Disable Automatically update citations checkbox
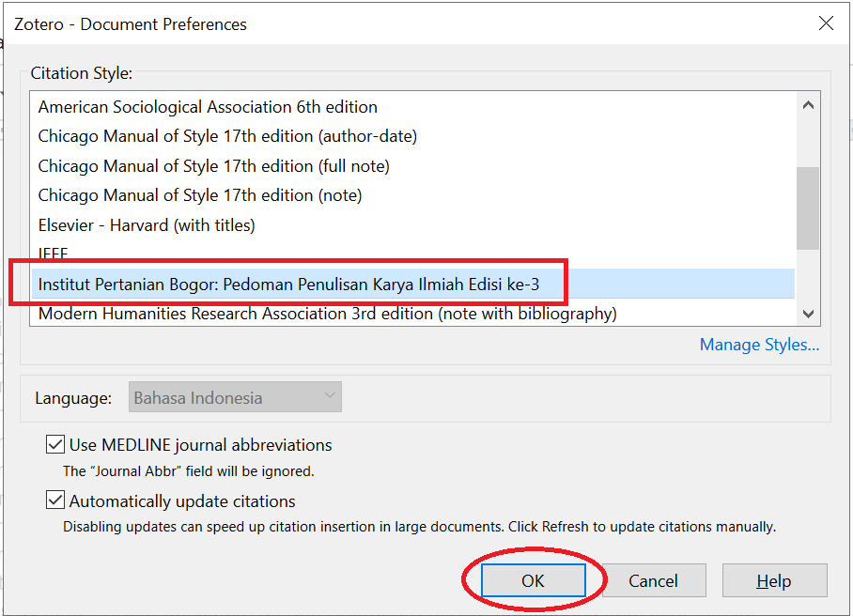 (55, 500)
